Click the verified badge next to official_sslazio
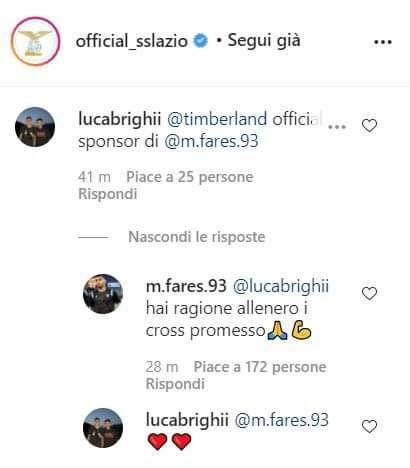The height and width of the screenshot is (468, 410). (201, 41)
